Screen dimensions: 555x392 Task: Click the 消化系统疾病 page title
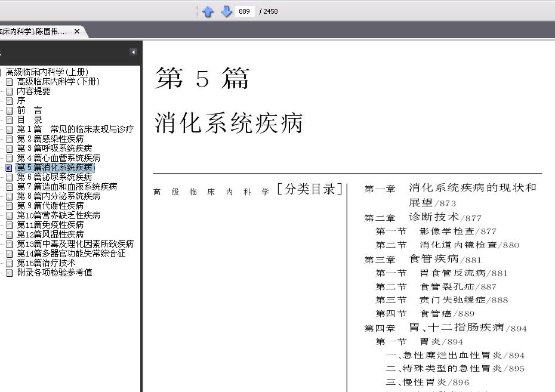(x=229, y=123)
